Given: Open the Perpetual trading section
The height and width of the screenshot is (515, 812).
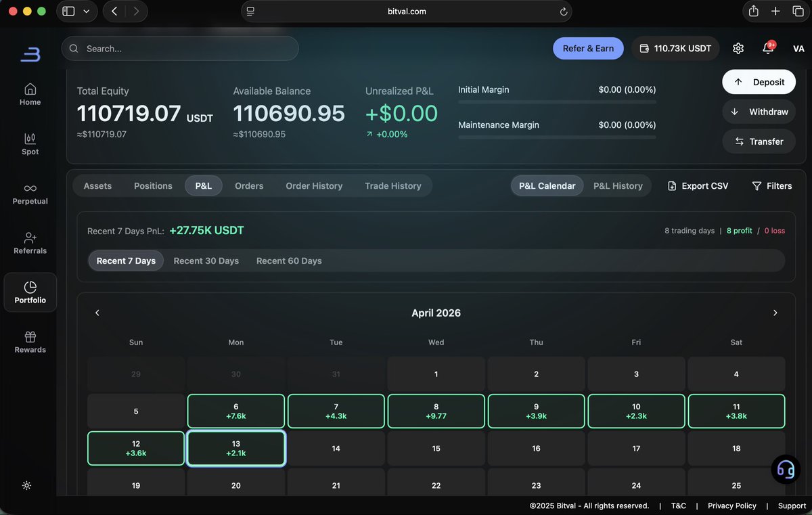Looking at the screenshot, I should (x=30, y=194).
